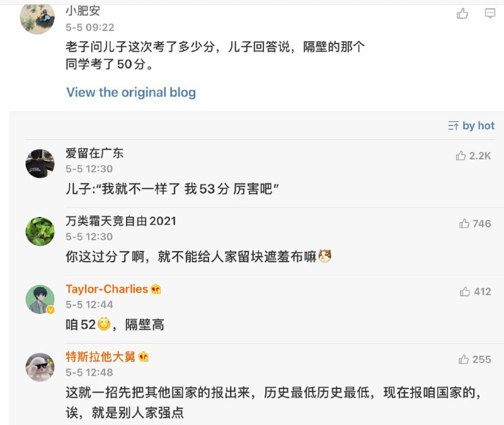Open 特斯拉他大舅's avatar
Screen dimensions: 504x425
pyautogui.click(x=40, y=367)
